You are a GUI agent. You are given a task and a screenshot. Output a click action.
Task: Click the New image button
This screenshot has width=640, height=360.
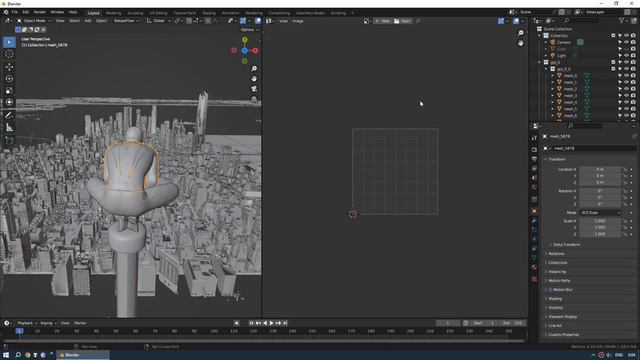pyautogui.click(x=382, y=21)
